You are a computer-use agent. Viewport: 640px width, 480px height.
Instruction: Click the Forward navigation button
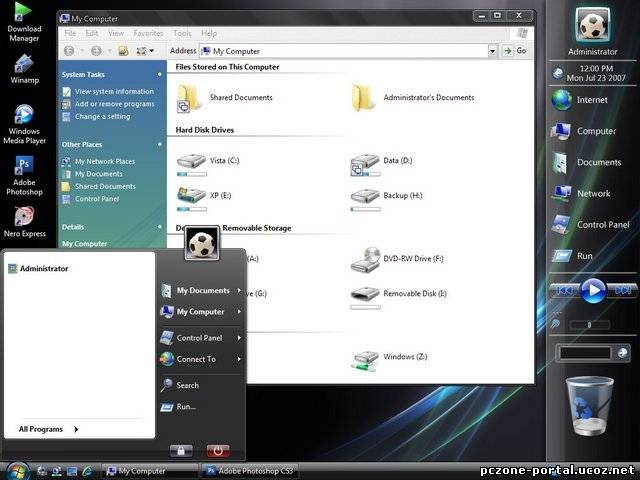coord(96,51)
